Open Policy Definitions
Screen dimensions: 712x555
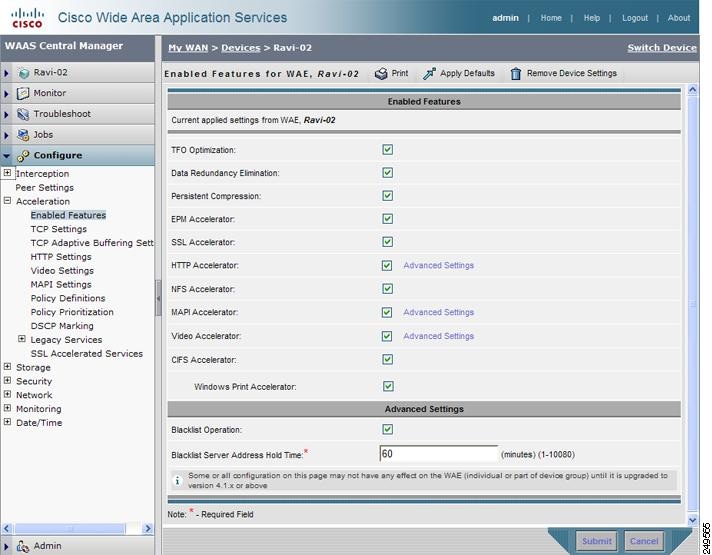(68, 298)
